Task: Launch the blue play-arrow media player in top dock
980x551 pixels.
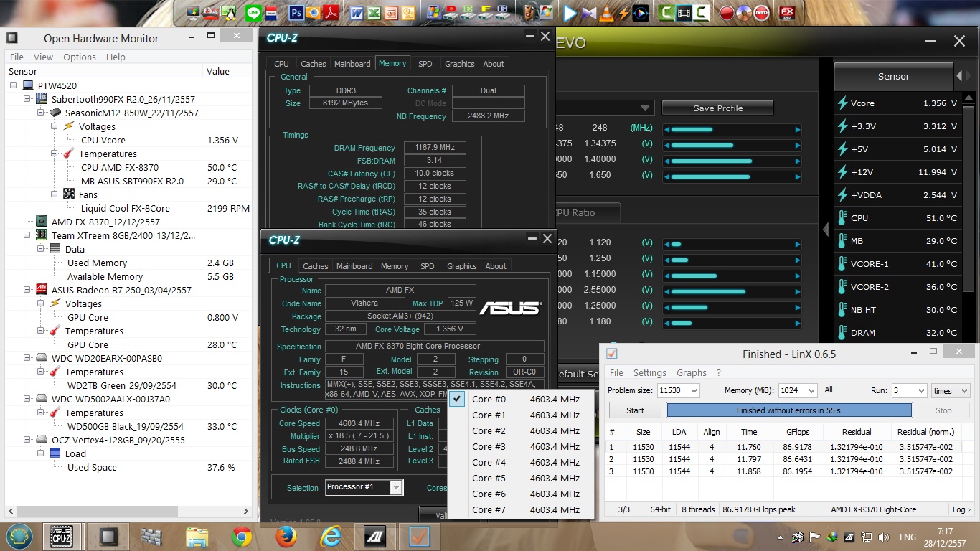Action: click(x=570, y=13)
